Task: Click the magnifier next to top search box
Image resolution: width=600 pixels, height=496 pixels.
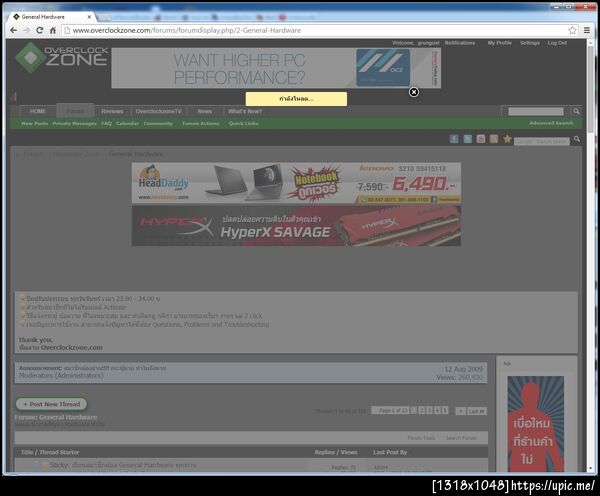Action: click(x=576, y=111)
